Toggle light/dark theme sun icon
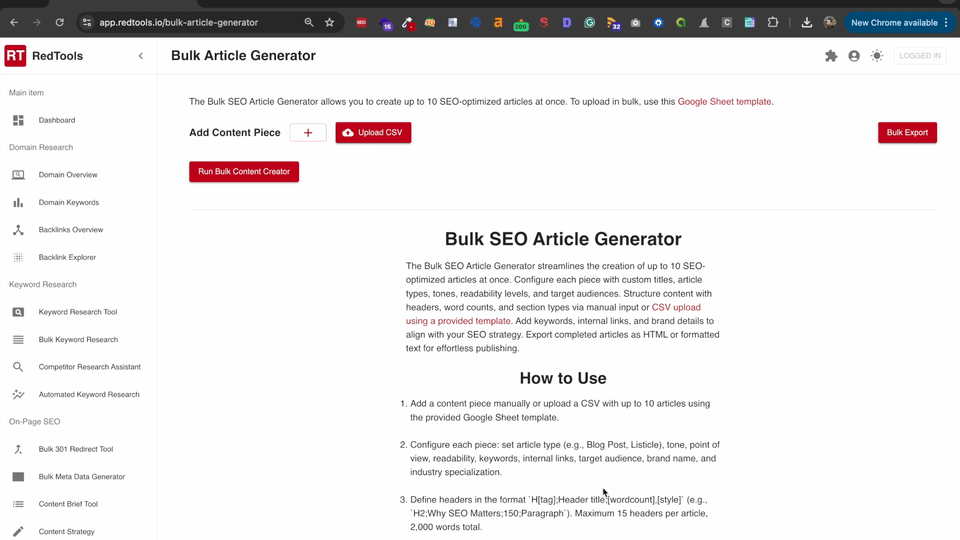The height and width of the screenshot is (540, 960). click(877, 56)
